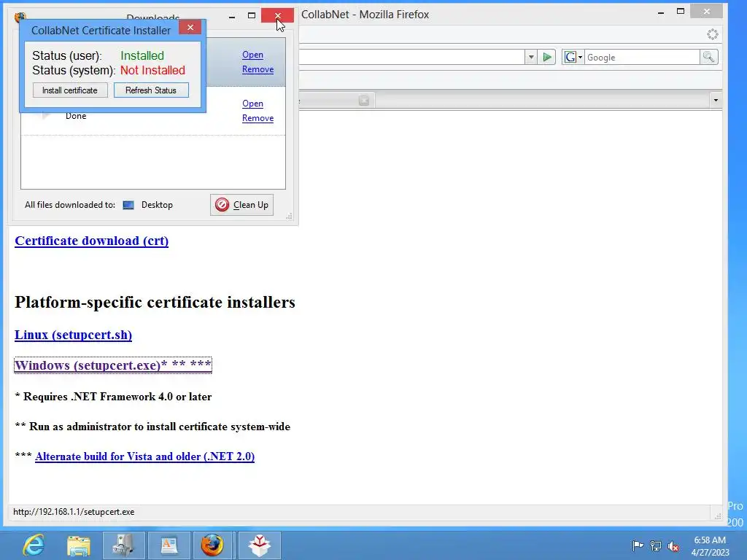Click the Platform-specific certificate installers heading
This screenshot has width=747, height=560.
pyautogui.click(x=155, y=302)
